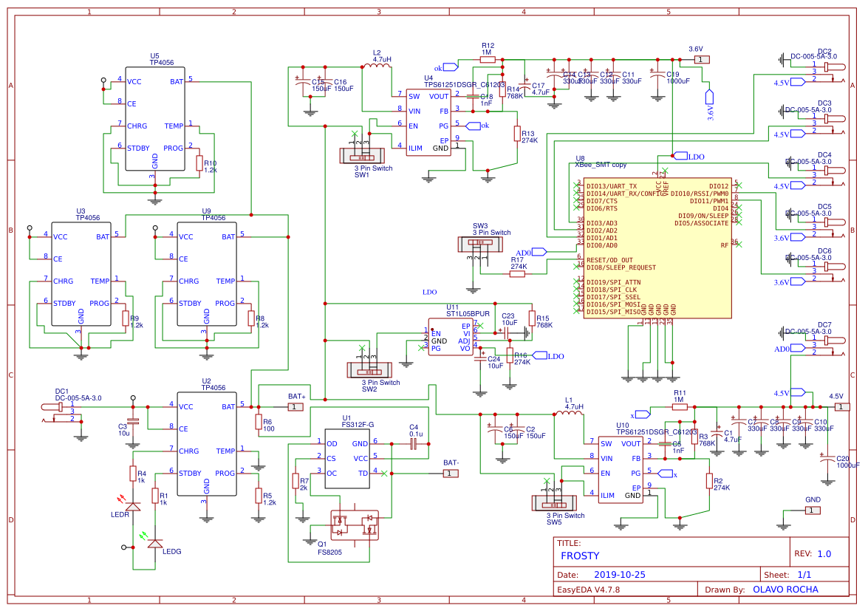Select resistor R11 1M symbol
The height and width of the screenshot is (611, 868).
coord(680,407)
